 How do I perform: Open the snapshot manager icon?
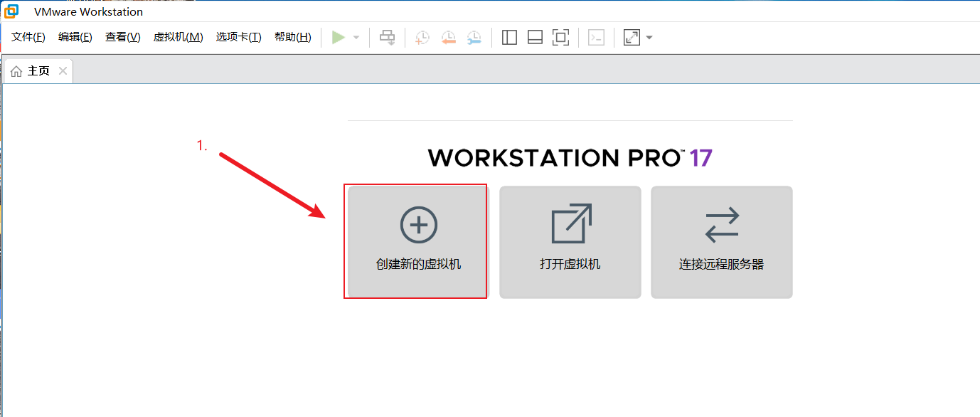pyautogui.click(x=474, y=38)
